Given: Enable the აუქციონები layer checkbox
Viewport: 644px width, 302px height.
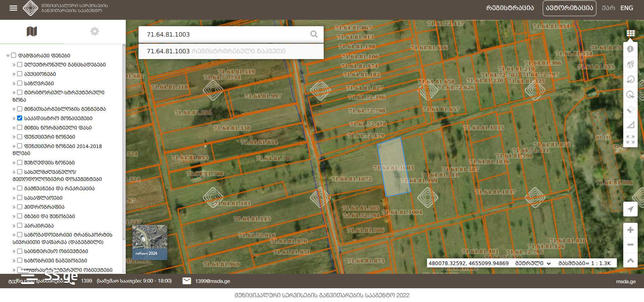Looking at the screenshot, I should click(20, 74).
